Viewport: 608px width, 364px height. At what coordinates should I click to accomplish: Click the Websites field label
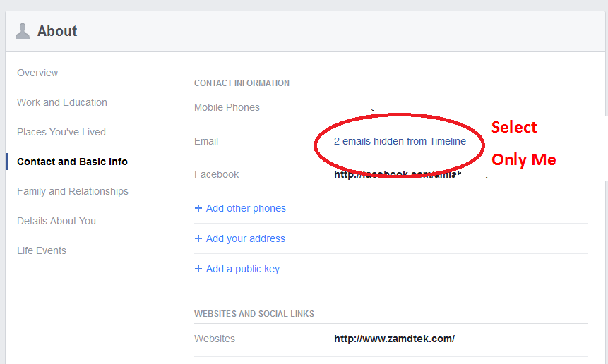(215, 339)
